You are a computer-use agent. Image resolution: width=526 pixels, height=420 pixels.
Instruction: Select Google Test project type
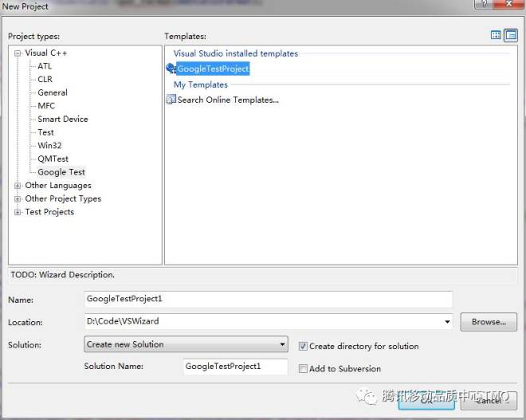(x=61, y=172)
